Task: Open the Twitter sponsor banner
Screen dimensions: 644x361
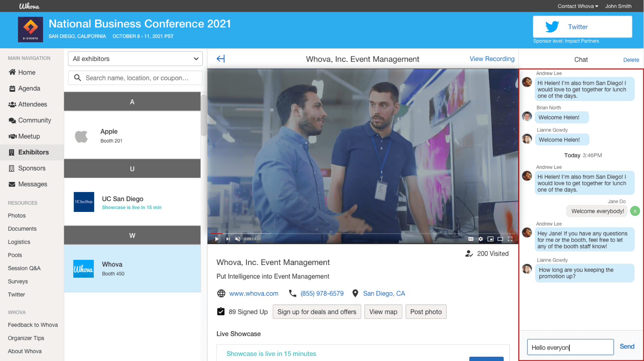Action: click(582, 27)
